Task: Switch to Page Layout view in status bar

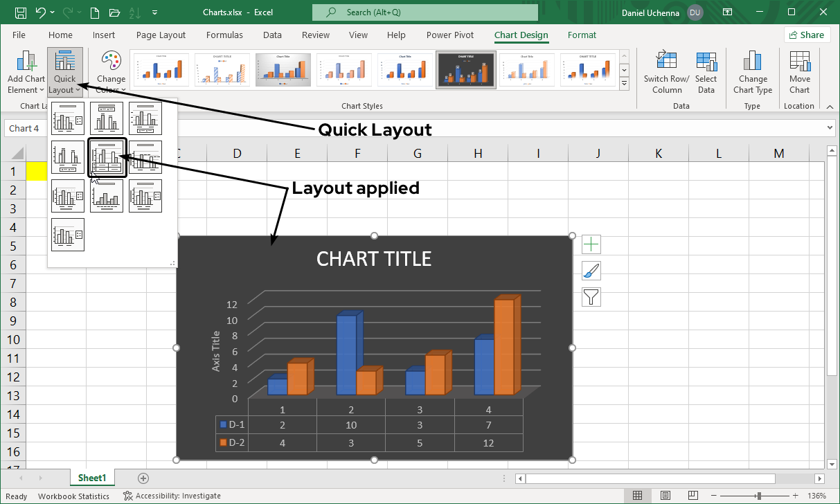Action: (665, 496)
